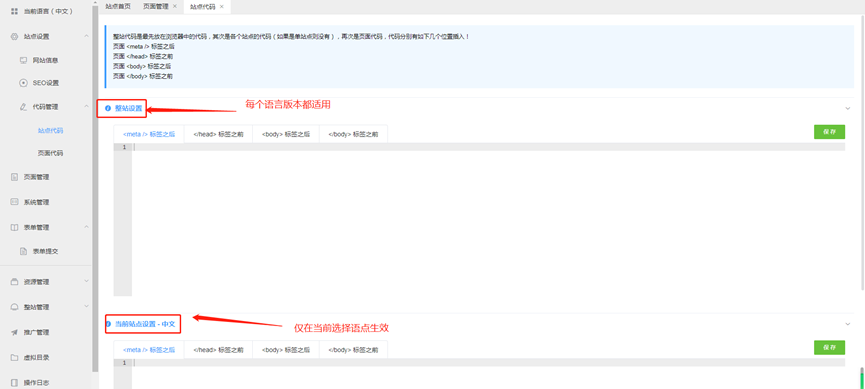Click the code management pencil icon

coord(23,107)
